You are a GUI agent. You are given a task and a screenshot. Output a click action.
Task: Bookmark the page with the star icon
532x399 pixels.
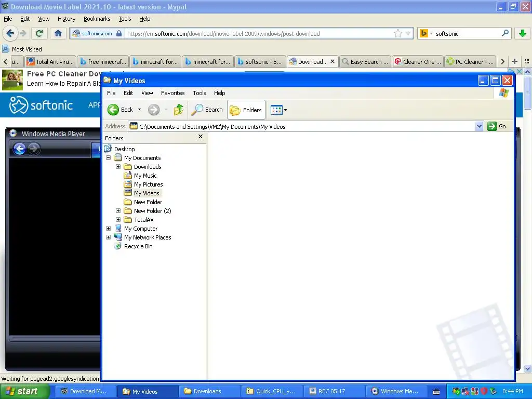[x=397, y=33]
